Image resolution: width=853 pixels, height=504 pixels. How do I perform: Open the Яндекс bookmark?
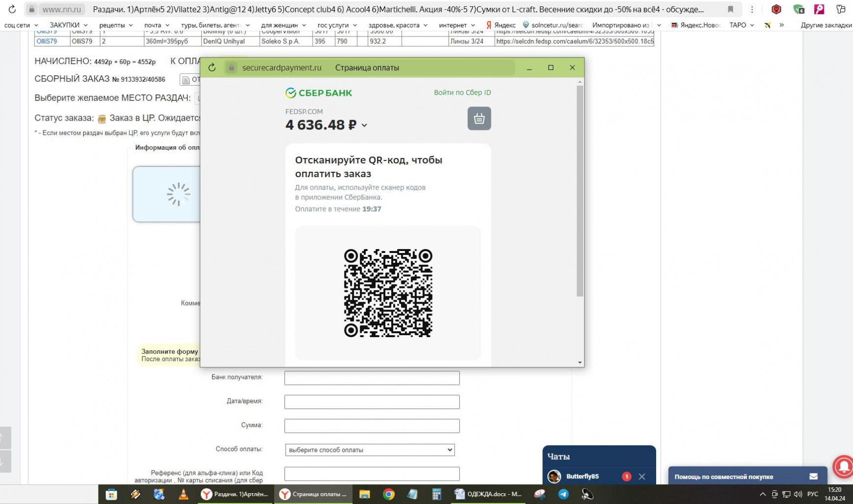[x=501, y=25]
